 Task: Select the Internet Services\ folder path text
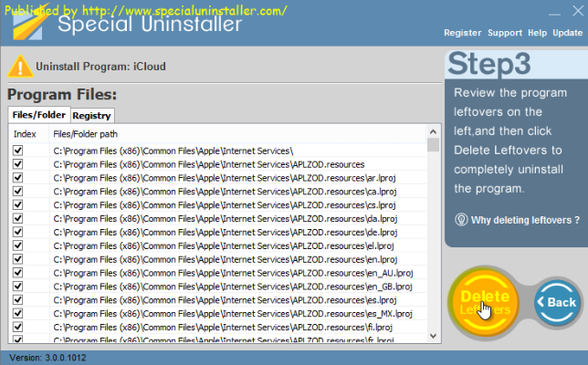coord(173,151)
